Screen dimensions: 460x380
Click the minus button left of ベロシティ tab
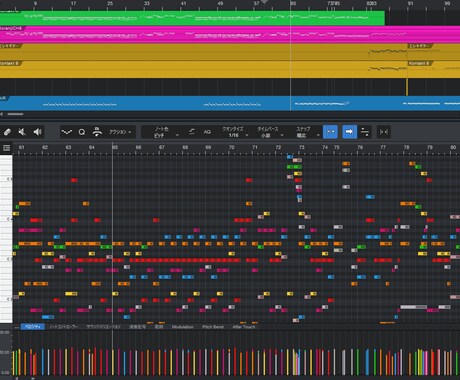(17, 327)
